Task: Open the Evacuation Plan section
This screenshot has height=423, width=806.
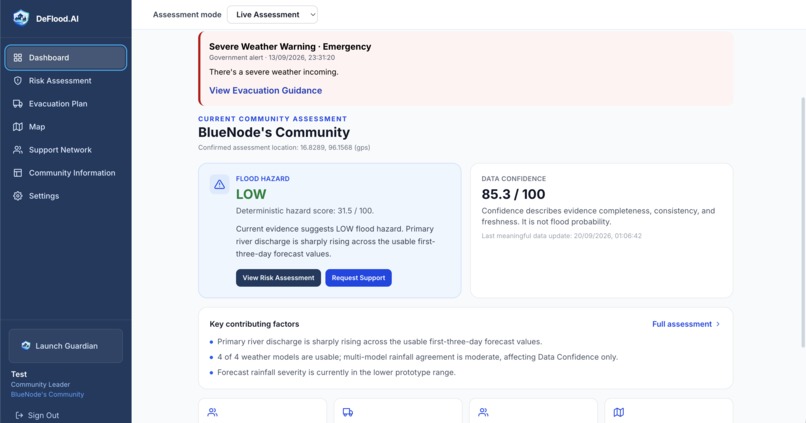Action: (66, 104)
